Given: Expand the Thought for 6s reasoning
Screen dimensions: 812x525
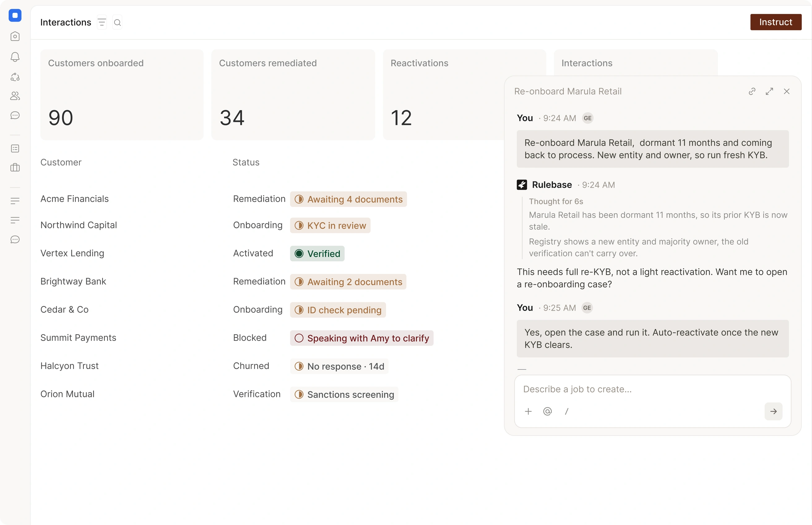Looking at the screenshot, I should 556,201.
